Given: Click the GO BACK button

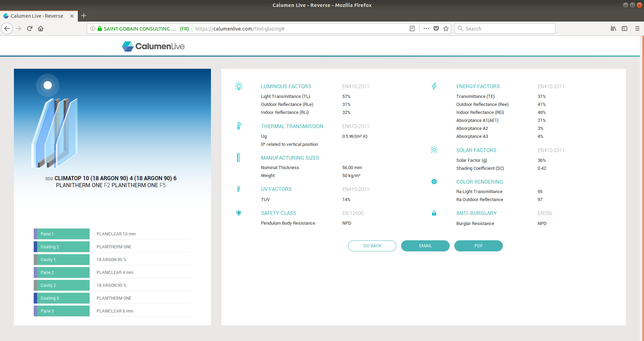Looking at the screenshot, I should point(372,246).
